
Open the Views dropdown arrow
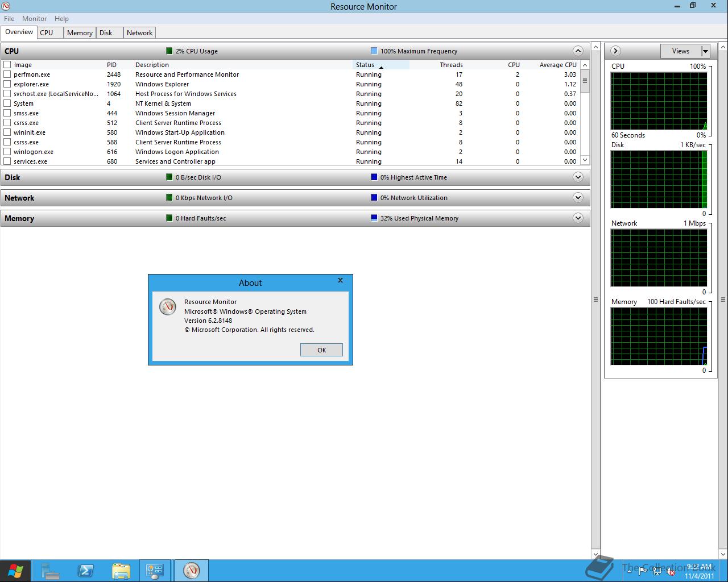(x=705, y=51)
